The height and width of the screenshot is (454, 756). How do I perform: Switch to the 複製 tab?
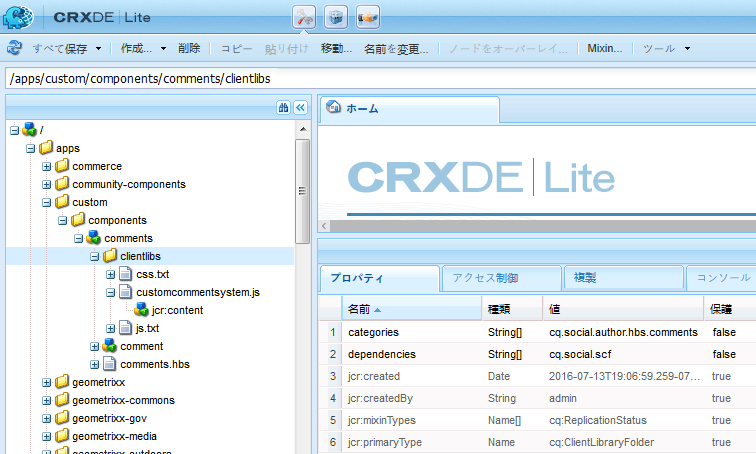(624, 278)
